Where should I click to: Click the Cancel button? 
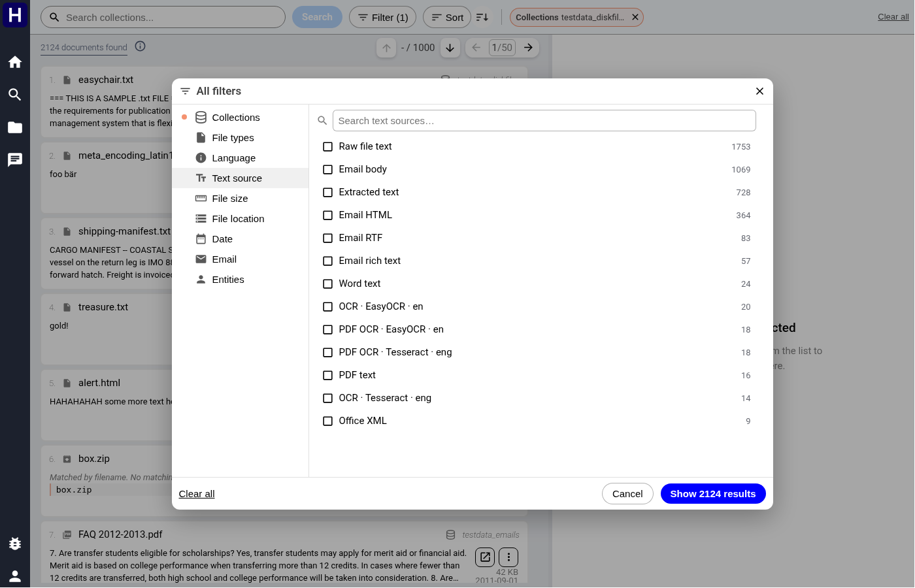click(x=627, y=494)
